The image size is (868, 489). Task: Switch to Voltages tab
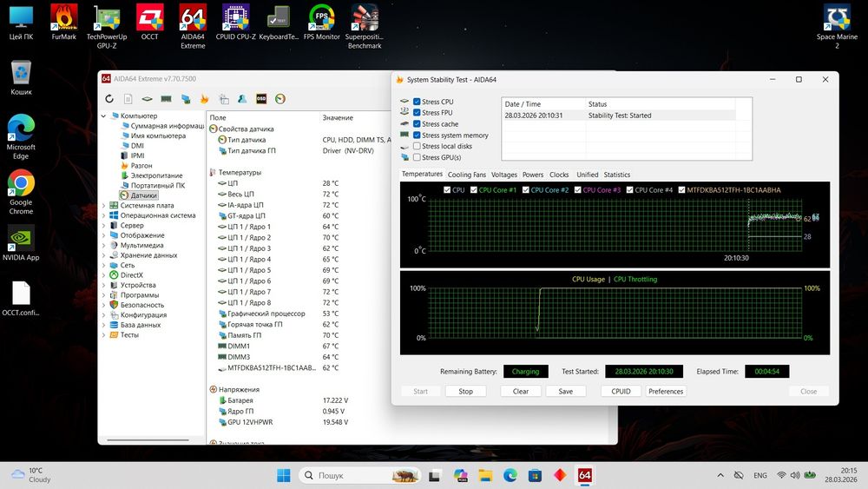point(504,175)
